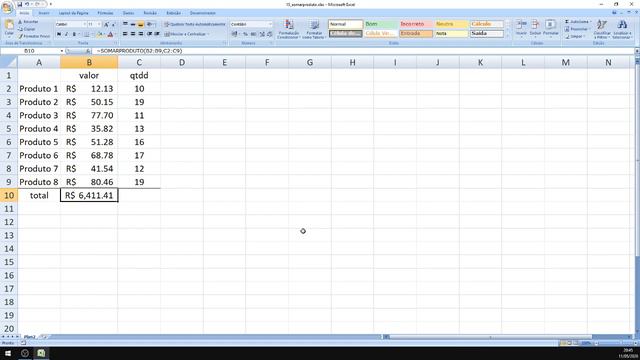Align cell content to the top
Viewport: 640px width, 360px height.
[125, 24]
